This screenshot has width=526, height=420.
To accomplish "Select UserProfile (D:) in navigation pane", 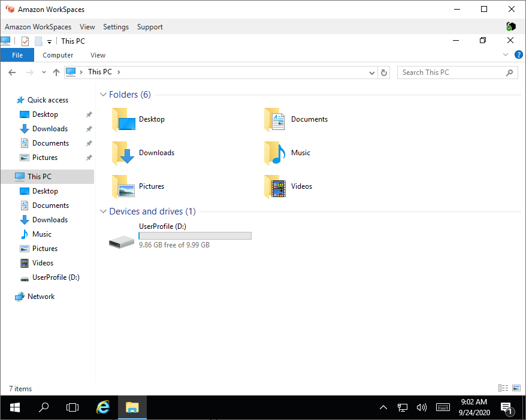I will [56, 277].
